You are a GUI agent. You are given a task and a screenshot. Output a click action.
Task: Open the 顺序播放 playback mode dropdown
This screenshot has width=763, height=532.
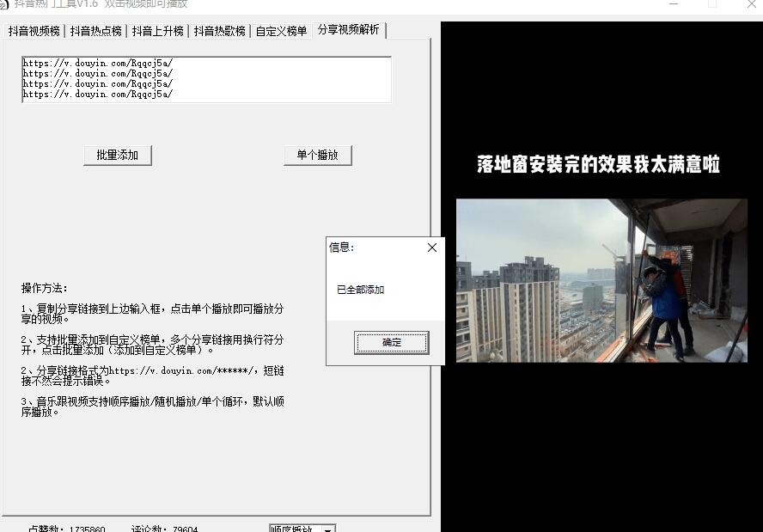(x=302, y=529)
